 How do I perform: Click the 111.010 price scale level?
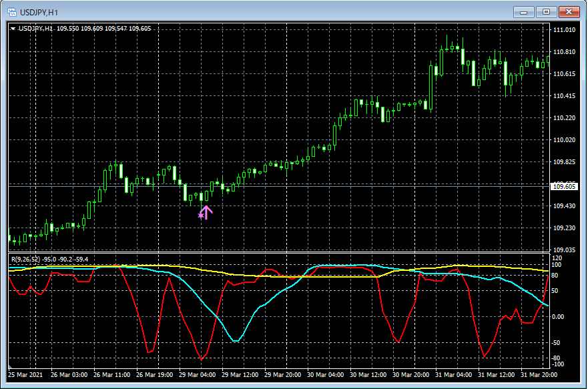point(565,30)
